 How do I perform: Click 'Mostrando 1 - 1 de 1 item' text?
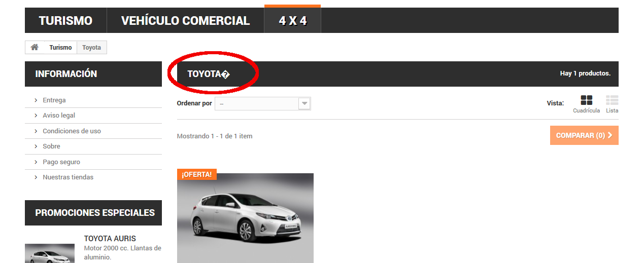(215, 136)
